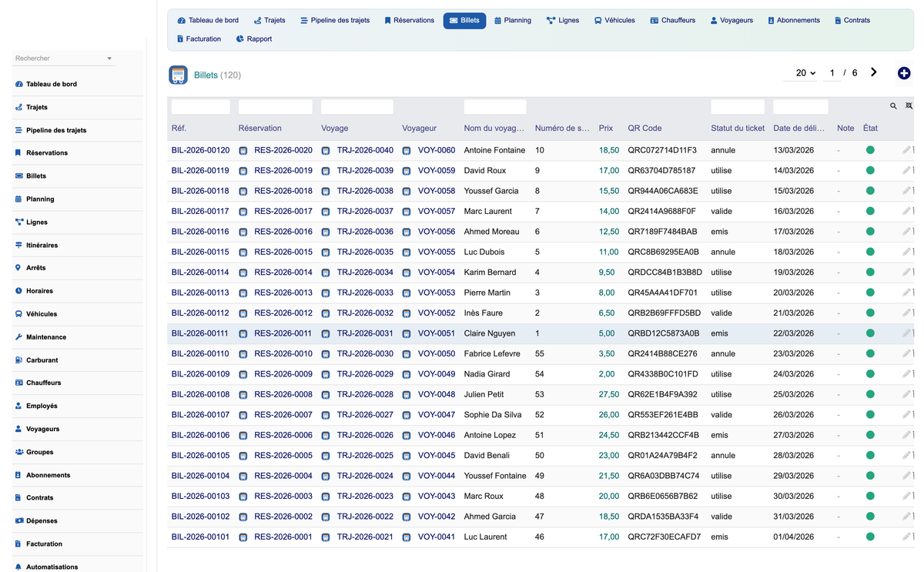This screenshot has width=924, height=572.
Task: Click the Rapport pie chart icon
Action: [x=240, y=39]
